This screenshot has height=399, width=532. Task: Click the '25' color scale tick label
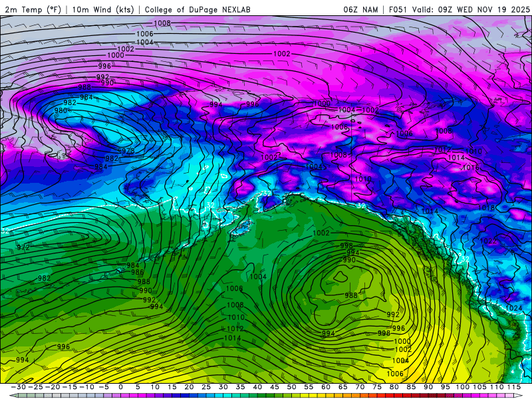[206, 387]
